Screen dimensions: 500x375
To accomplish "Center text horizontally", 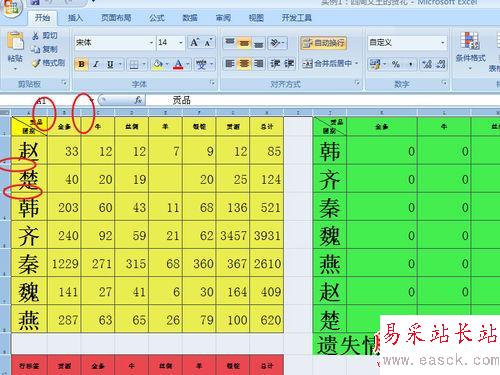I will 244,63.
